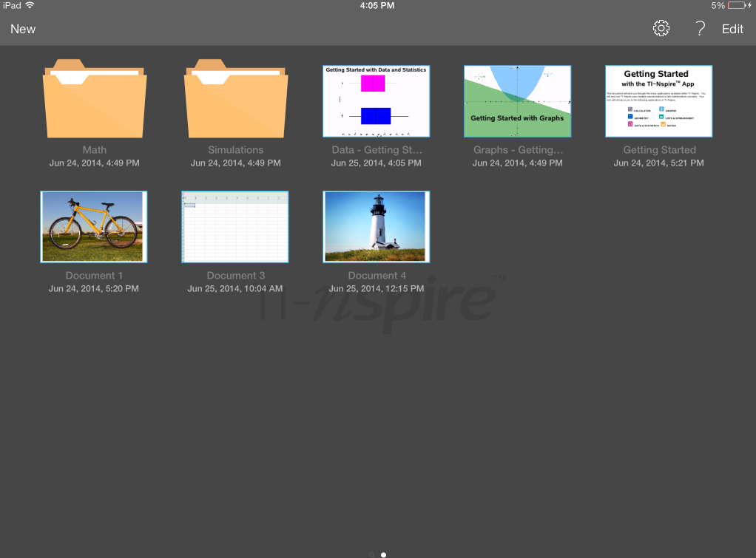Open Document 1 with the bicycle image
Image resolution: width=756 pixels, height=558 pixels.
93,226
